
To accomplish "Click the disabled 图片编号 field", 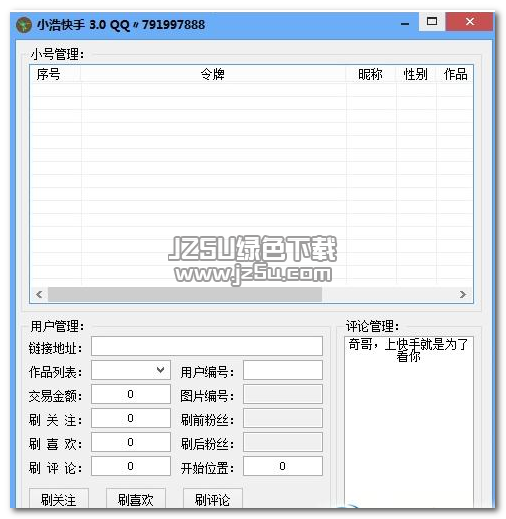I will point(283,394).
